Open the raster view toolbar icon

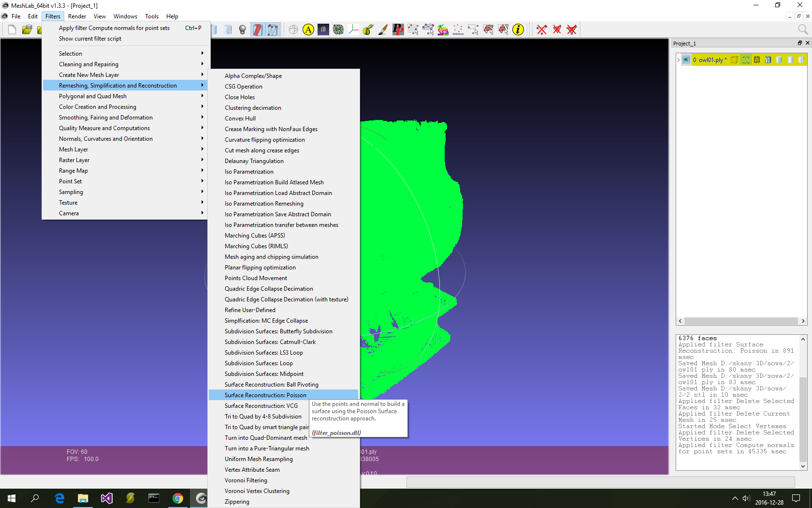coord(323,30)
